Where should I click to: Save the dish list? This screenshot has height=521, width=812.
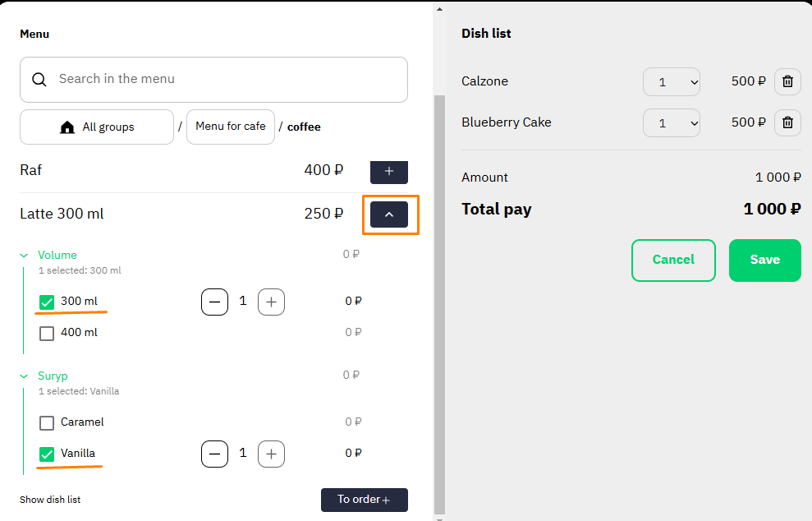click(x=765, y=260)
